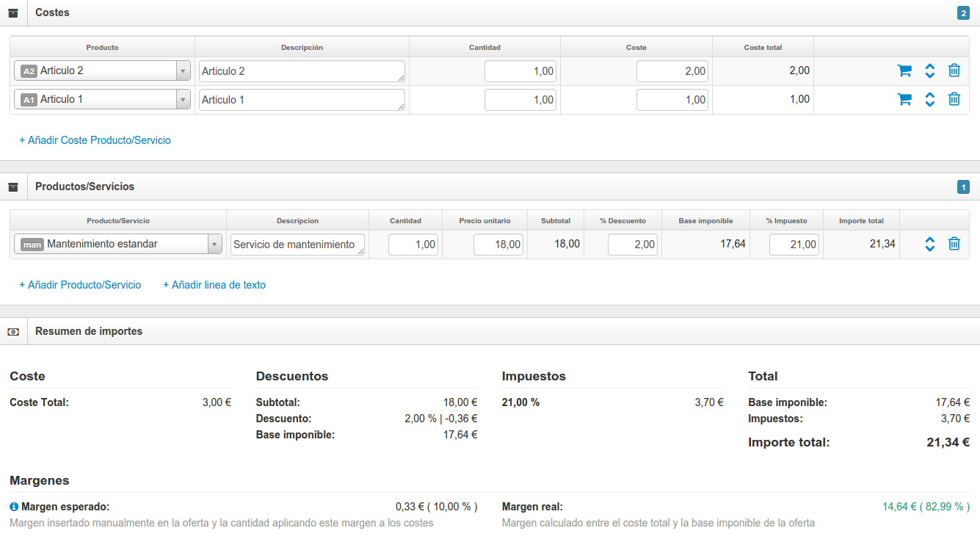The image size is (980, 539).
Task: Click reorder arrows on Mantenimiento estandar row
Action: click(x=930, y=244)
